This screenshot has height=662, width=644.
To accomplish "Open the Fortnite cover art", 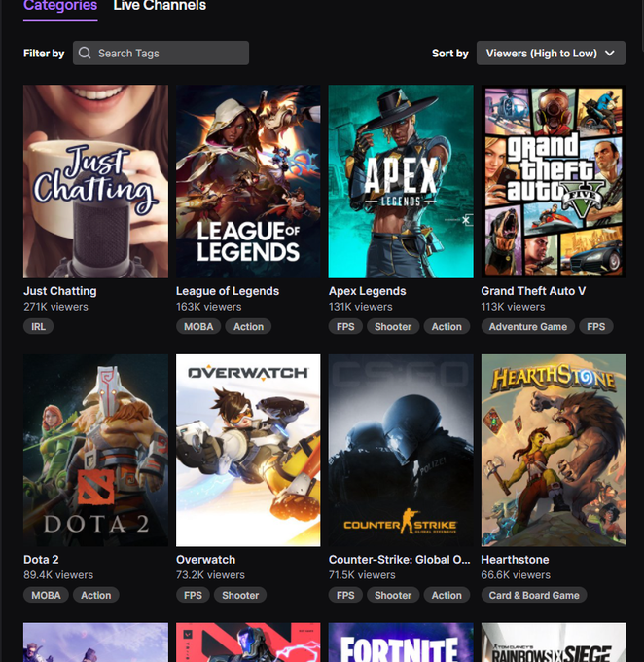I will tap(401, 643).
